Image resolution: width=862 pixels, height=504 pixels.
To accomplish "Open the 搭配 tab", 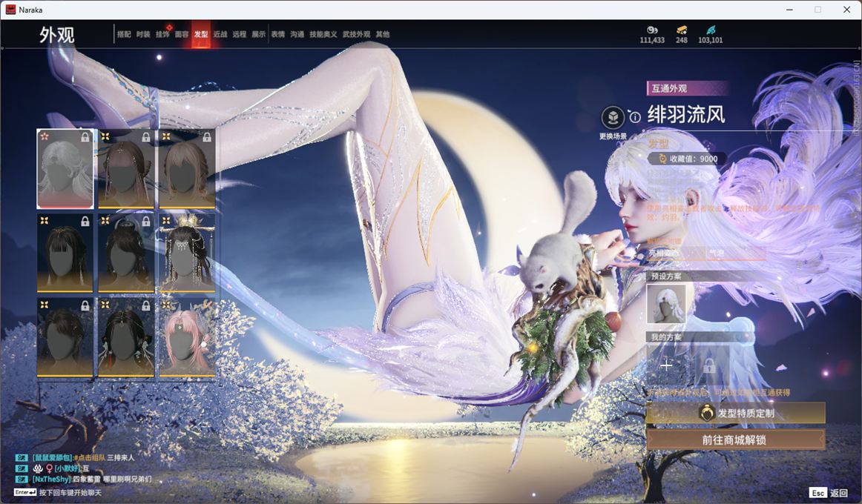I will (124, 34).
